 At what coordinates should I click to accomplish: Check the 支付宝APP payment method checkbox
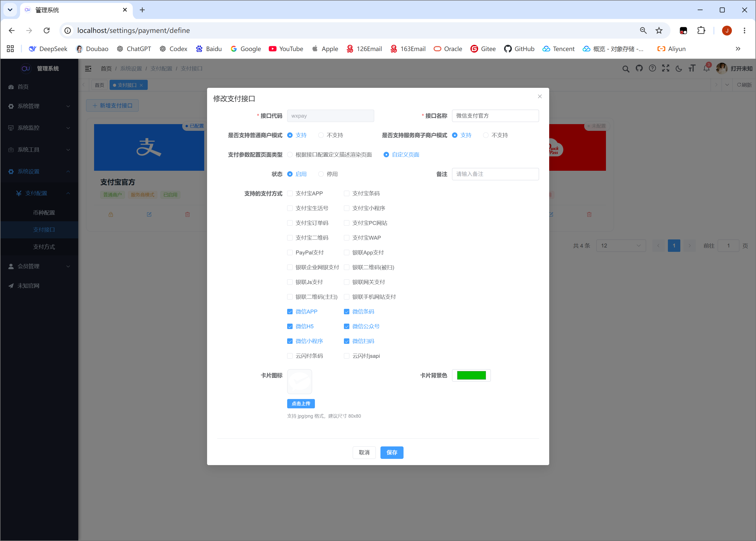(290, 194)
